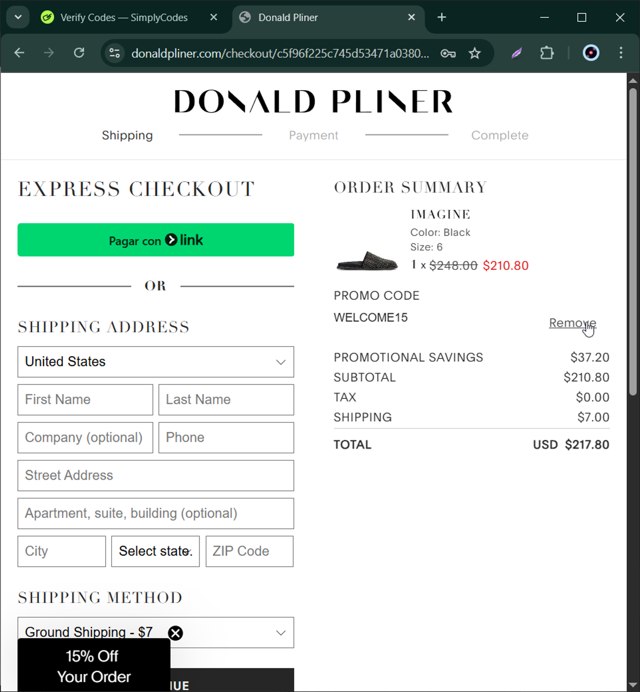Click the address bar URL
This screenshot has height=692, width=640.
point(280,53)
